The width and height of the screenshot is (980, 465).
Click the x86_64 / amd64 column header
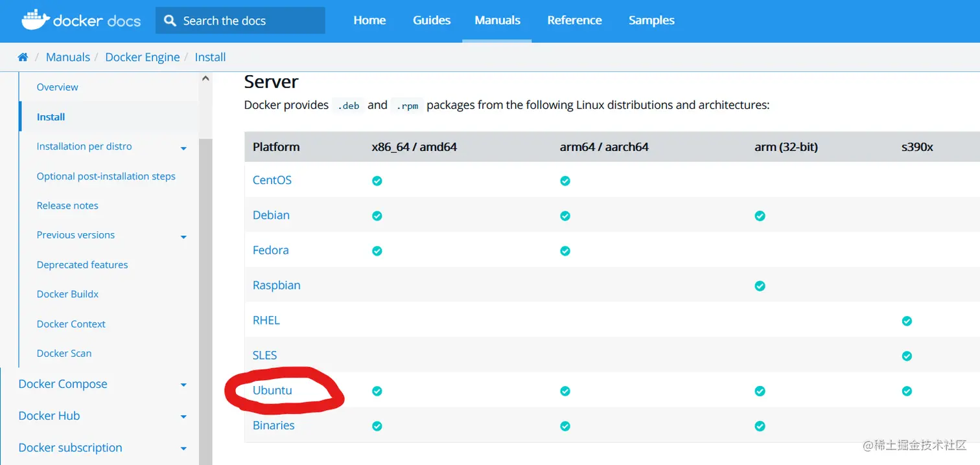tap(414, 147)
